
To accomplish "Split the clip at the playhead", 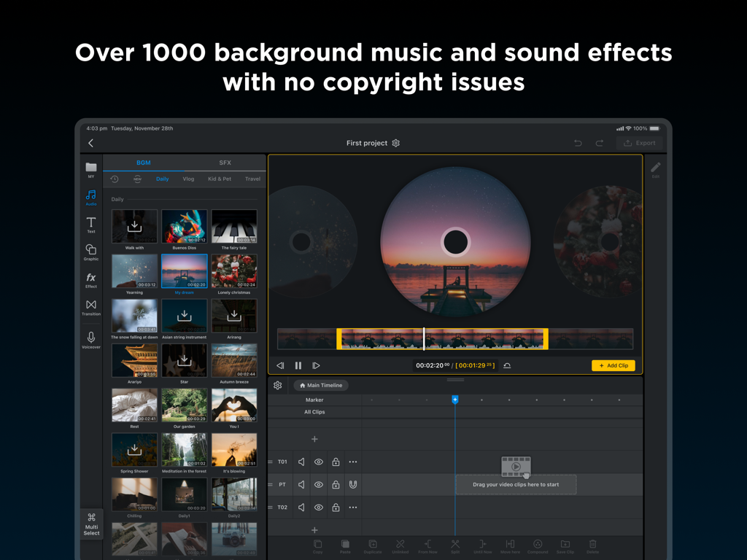I will [x=455, y=545].
